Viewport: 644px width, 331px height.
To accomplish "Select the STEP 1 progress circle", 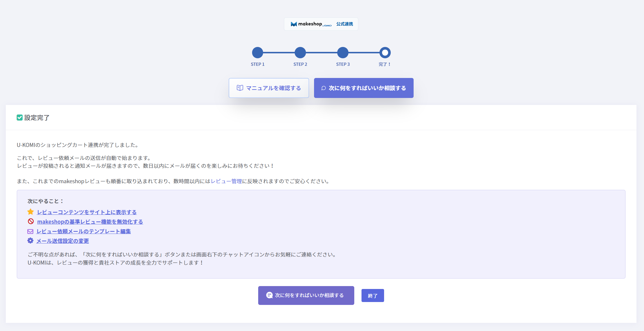I will point(257,53).
